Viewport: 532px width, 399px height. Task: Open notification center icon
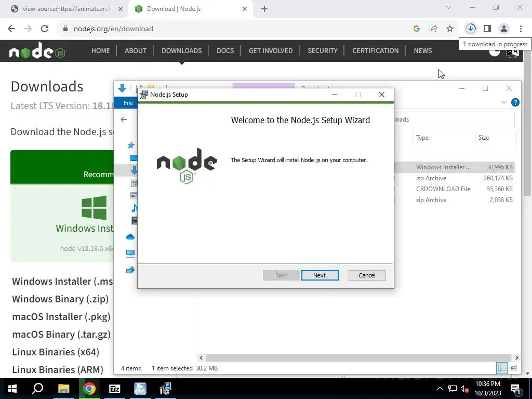coord(515,389)
